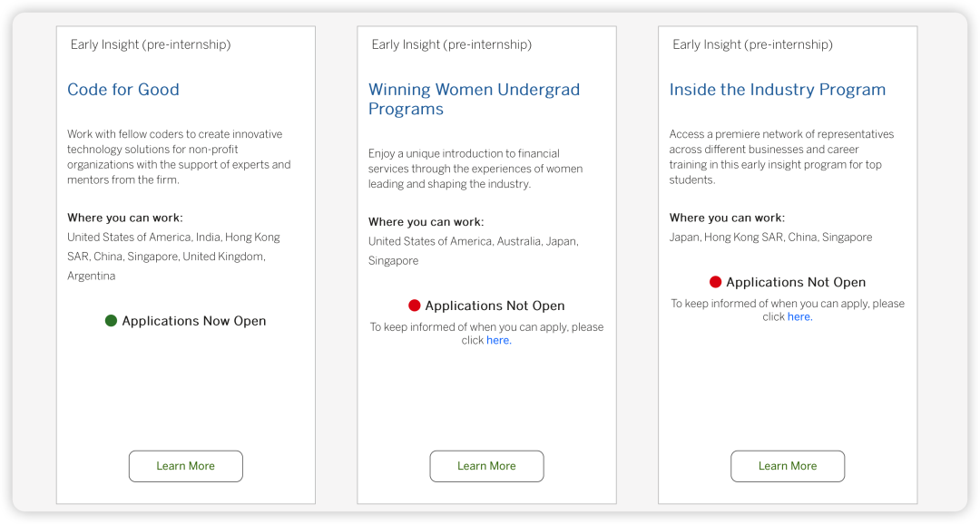The image size is (980, 524).
Task: Click 'Applications Not Open' in Winning Women card
Action: pyautogui.click(x=495, y=306)
